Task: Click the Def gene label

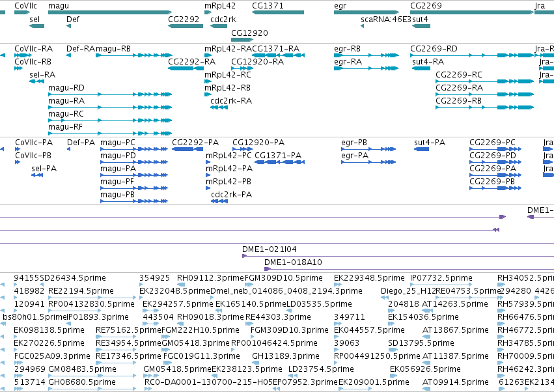Action: (73, 20)
